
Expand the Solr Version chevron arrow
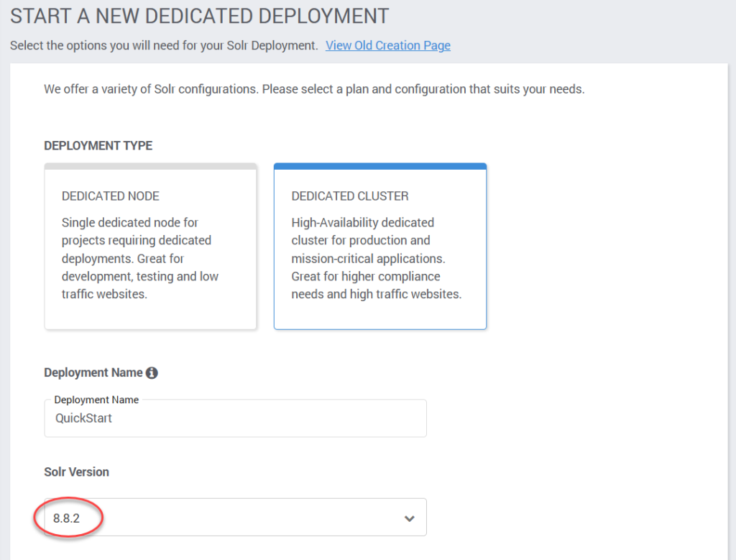(x=410, y=518)
